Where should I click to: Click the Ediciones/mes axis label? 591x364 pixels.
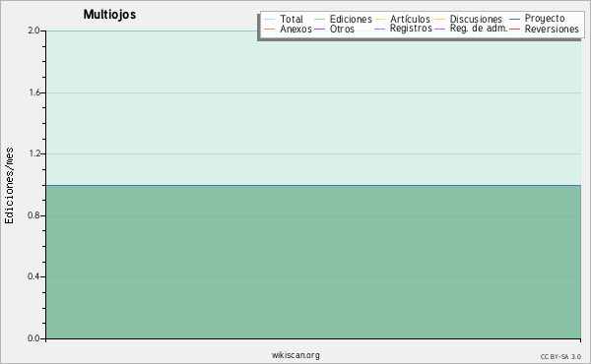point(9,185)
